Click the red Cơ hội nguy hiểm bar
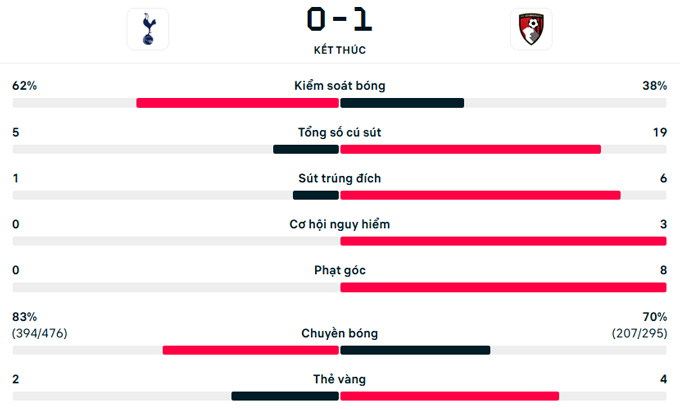 click(x=503, y=241)
